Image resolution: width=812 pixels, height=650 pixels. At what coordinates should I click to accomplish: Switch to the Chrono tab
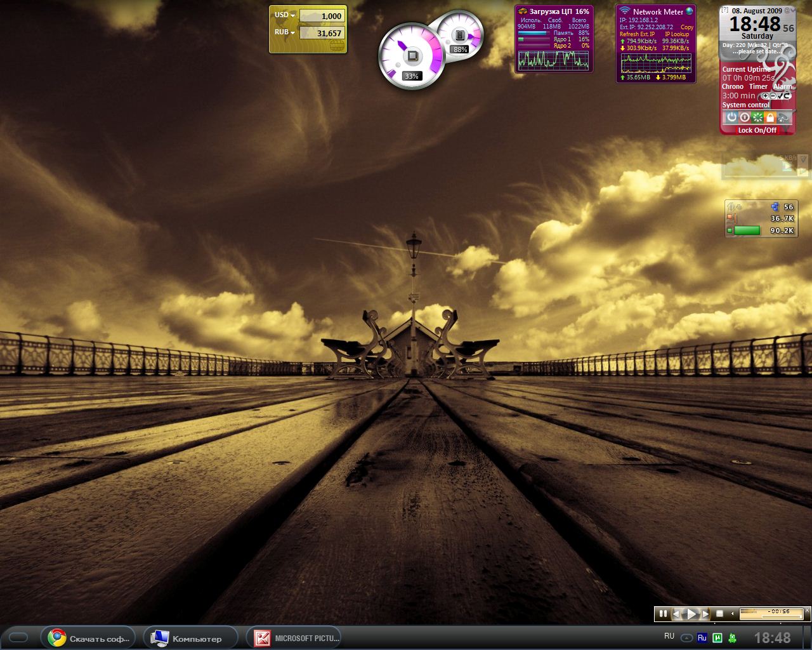732,86
